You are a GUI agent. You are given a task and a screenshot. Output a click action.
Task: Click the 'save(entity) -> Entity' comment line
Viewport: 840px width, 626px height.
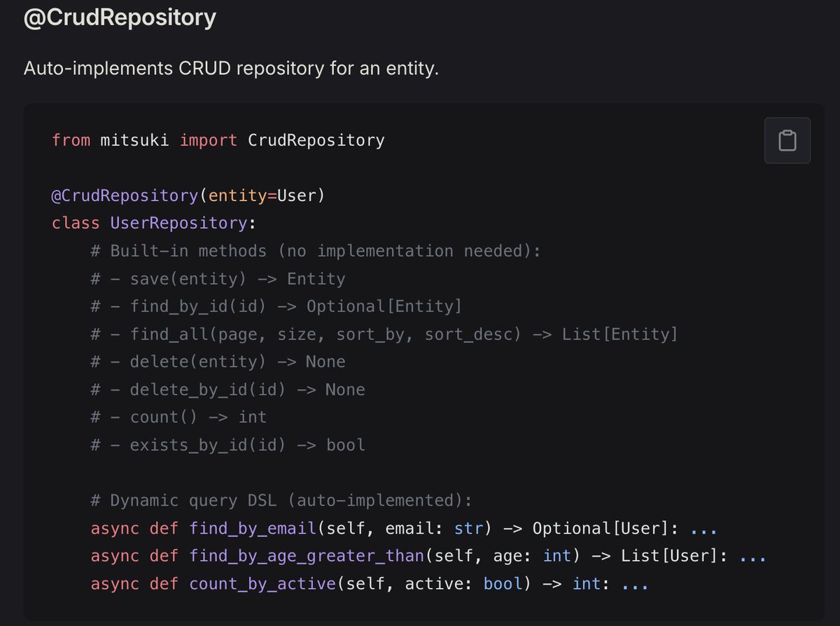[218, 279]
